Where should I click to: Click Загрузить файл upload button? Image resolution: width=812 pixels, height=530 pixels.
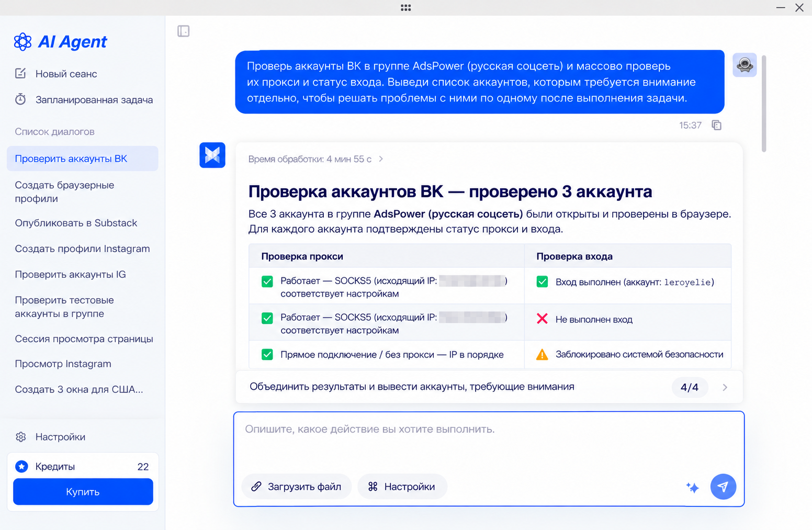point(296,487)
